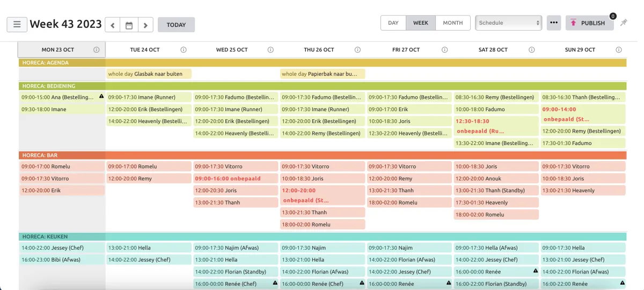The image size is (644, 290).
Task: Open info icon for TUE 24 OCT
Action: point(184,49)
